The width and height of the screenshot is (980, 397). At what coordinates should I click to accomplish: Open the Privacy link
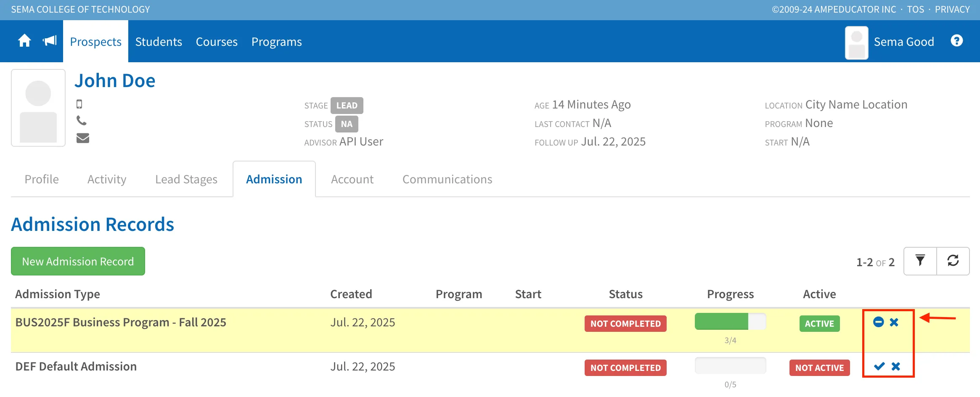pyautogui.click(x=952, y=9)
